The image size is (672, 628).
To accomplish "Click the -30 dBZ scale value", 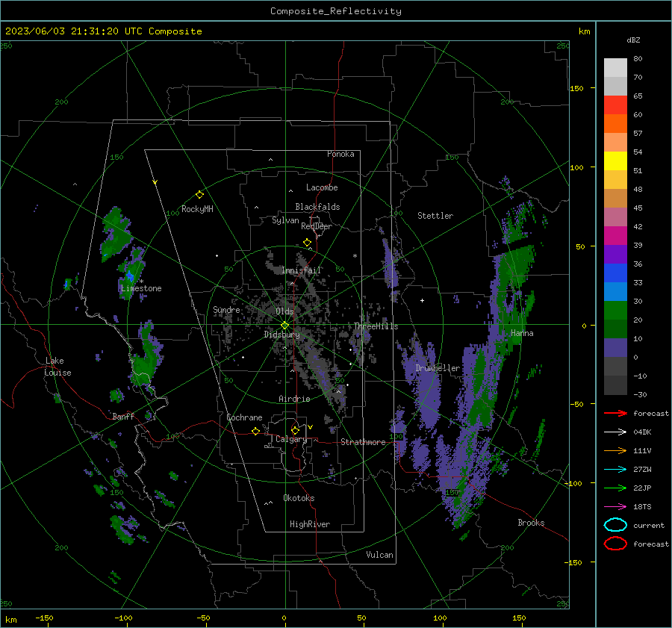I will point(641,394).
